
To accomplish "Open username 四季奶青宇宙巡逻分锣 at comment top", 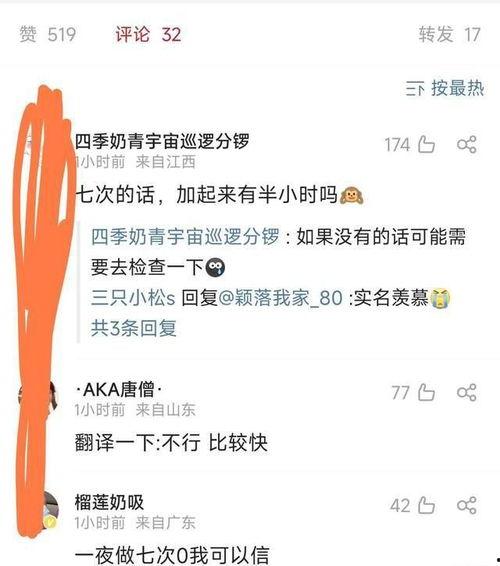I will pyautogui.click(x=162, y=141).
